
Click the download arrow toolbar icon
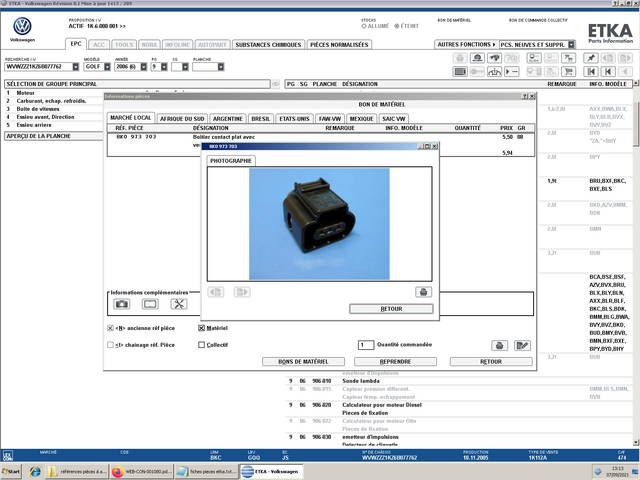pos(494,72)
